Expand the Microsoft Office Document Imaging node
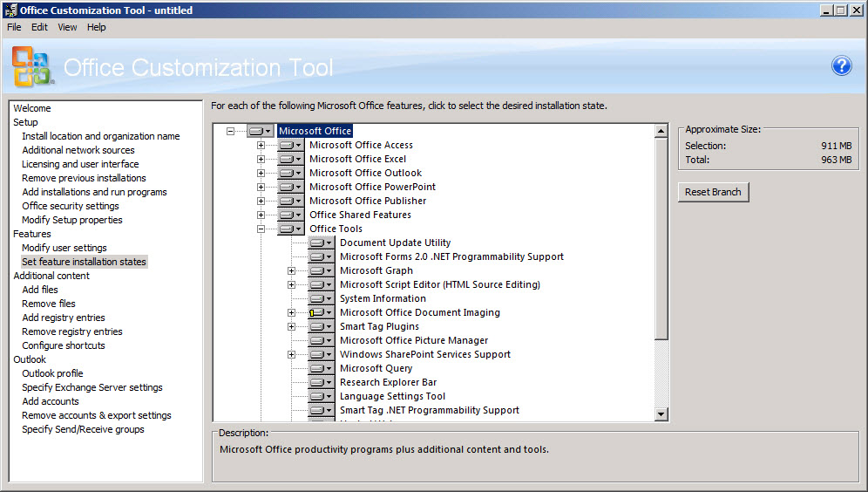The image size is (868, 492). (291, 313)
